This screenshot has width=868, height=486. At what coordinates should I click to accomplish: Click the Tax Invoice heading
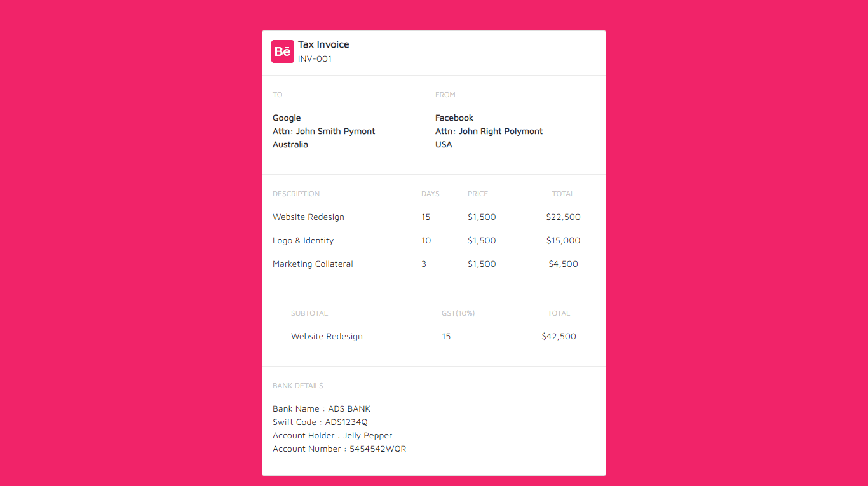323,44
